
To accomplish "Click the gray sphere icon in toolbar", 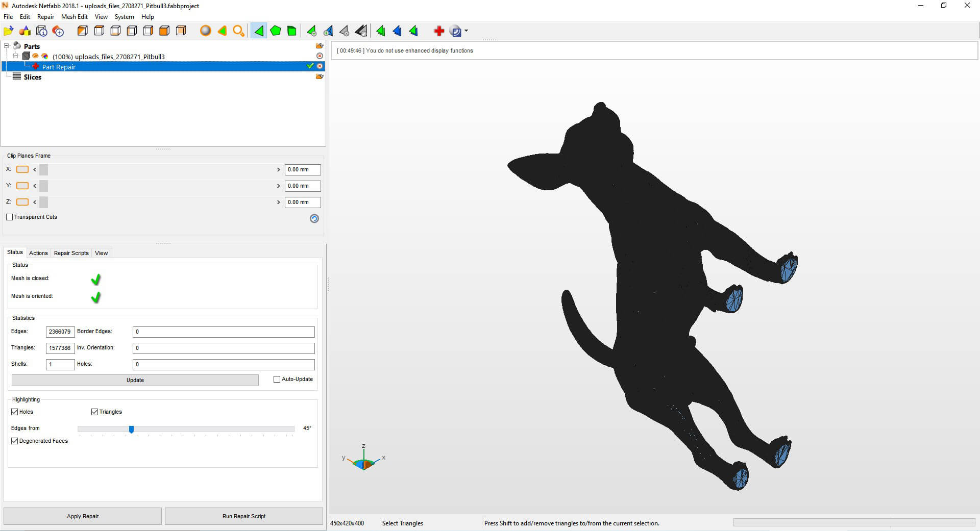I will (205, 31).
